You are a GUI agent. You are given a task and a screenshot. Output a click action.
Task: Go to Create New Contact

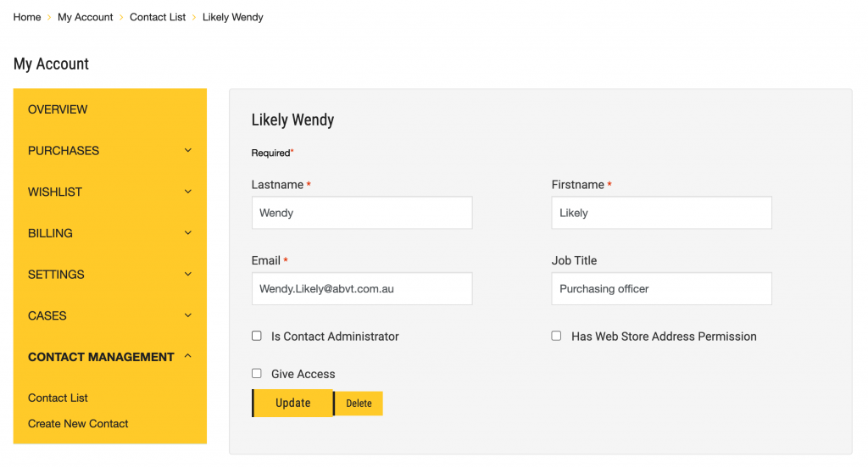tap(78, 424)
